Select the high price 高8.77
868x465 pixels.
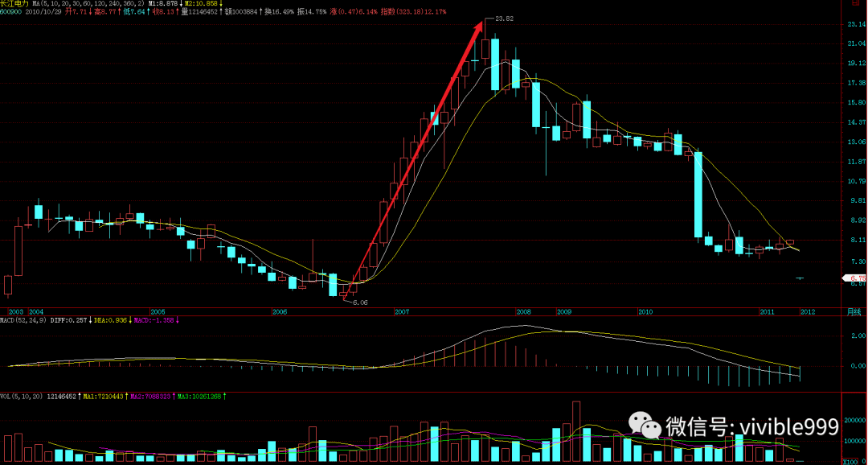point(105,11)
